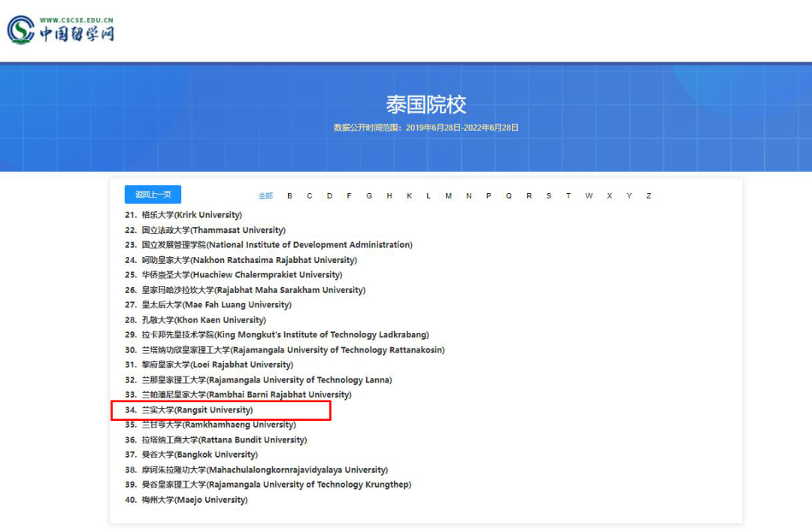Image resolution: width=812 pixels, height=532 pixels.
Task: Filter universities by letter S
Action: pyautogui.click(x=548, y=195)
